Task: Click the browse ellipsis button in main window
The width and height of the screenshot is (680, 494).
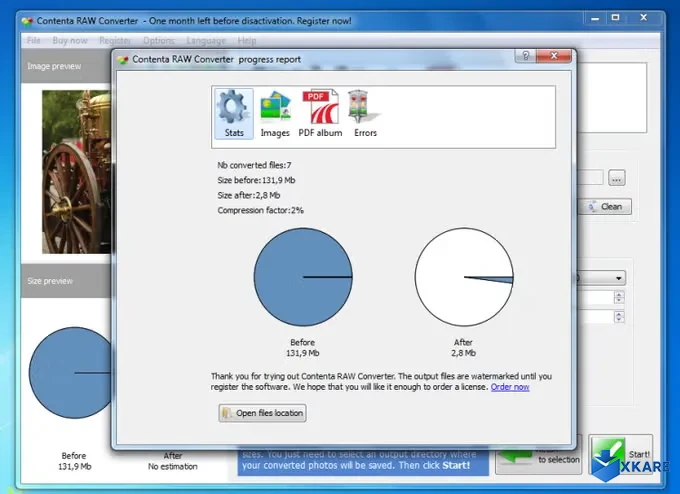Action: [617, 178]
